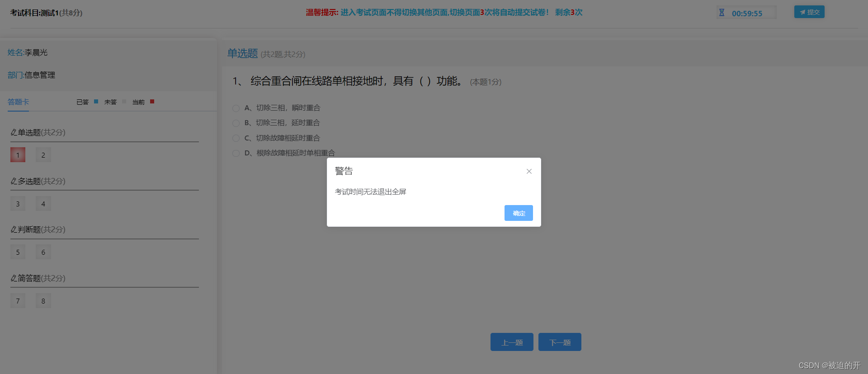
Task: Click the 警告 dialog title
Action: [344, 171]
